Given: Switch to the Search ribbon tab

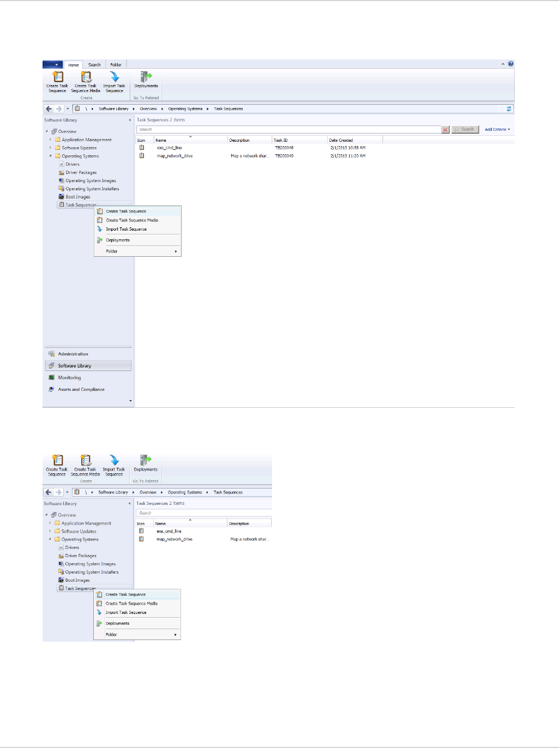Looking at the screenshot, I should (x=94, y=64).
